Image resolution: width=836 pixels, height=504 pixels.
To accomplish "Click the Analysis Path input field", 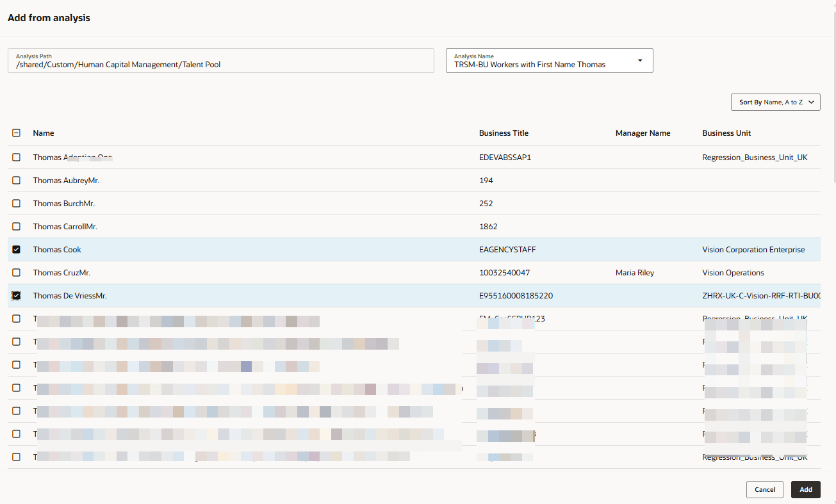I will (x=221, y=60).
